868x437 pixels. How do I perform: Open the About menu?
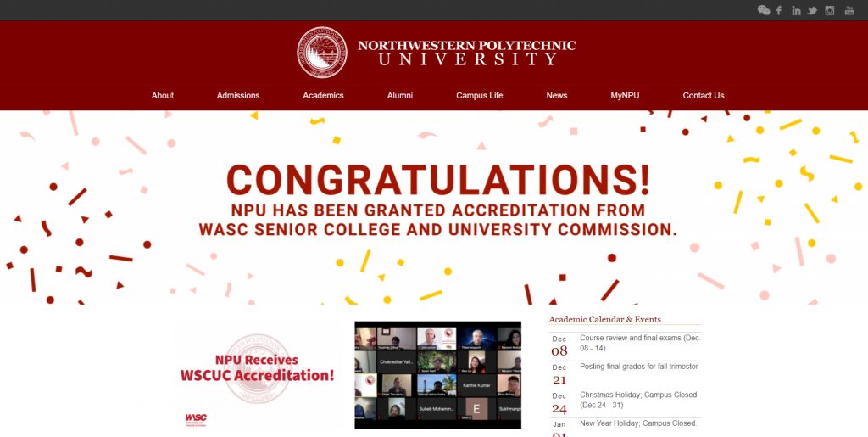click(163, 95)
